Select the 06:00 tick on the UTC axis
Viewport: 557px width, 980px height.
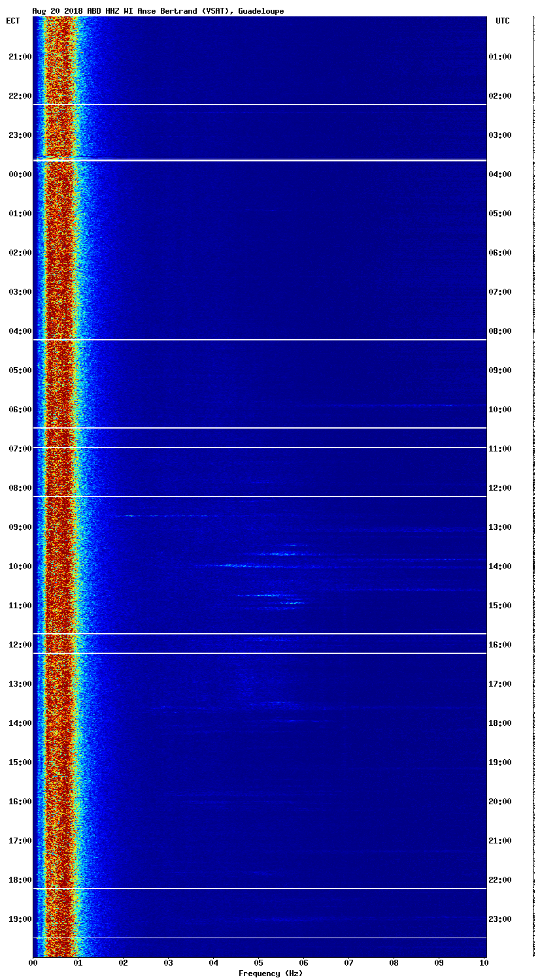[500, 253]
